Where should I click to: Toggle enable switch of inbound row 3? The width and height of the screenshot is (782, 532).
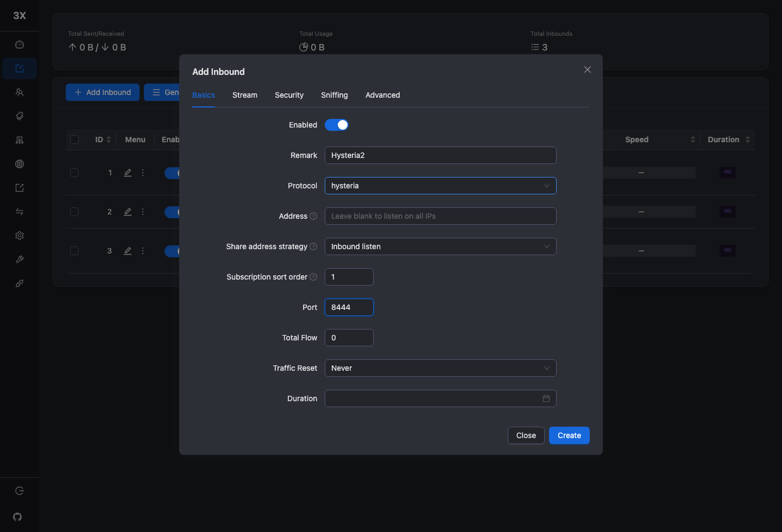click(172, 251)
